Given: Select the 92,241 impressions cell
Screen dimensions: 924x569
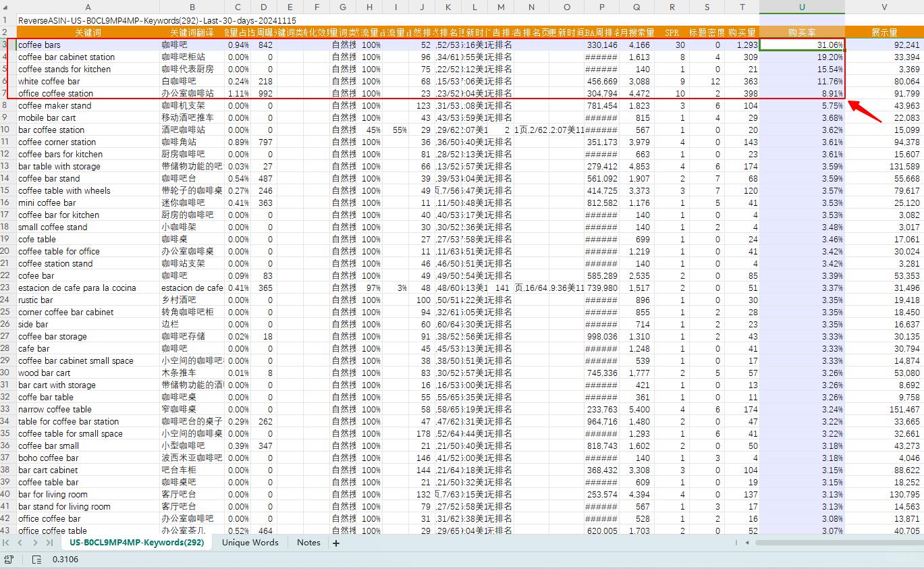Looking at the screenshot, I should (x=884, y=45).
